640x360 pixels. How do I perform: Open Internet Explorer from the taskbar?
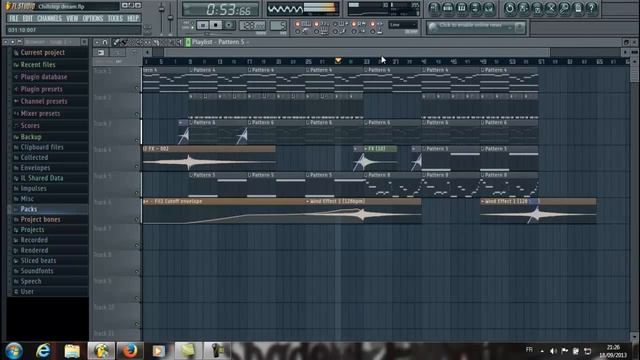coord(43,351)
